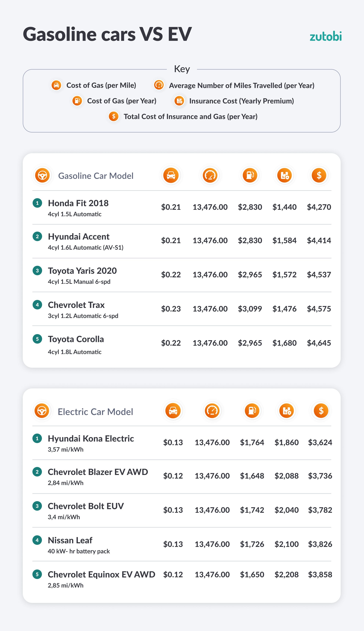Click steering wheel icon beside Electric Car Model

pyautogui.click(x=42, y=411)
